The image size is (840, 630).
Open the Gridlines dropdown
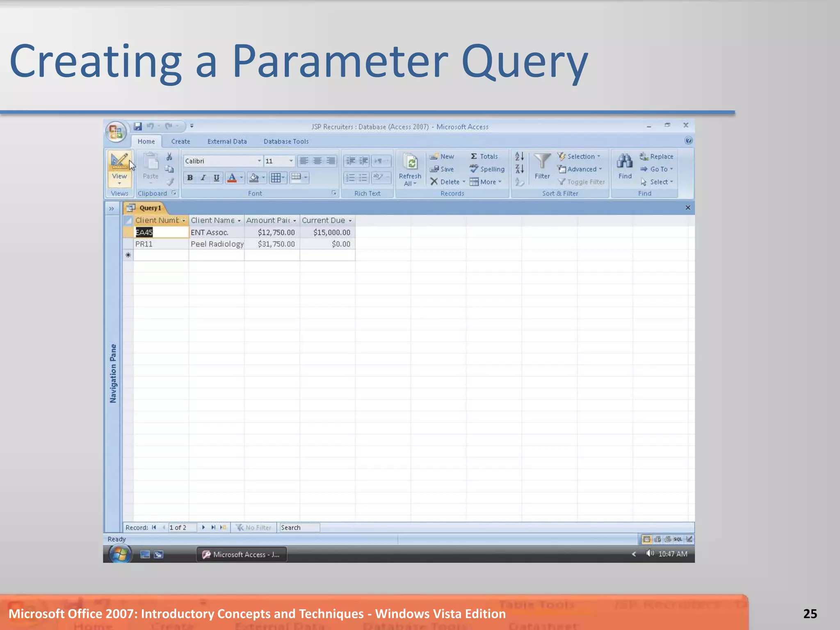(283, 178)
